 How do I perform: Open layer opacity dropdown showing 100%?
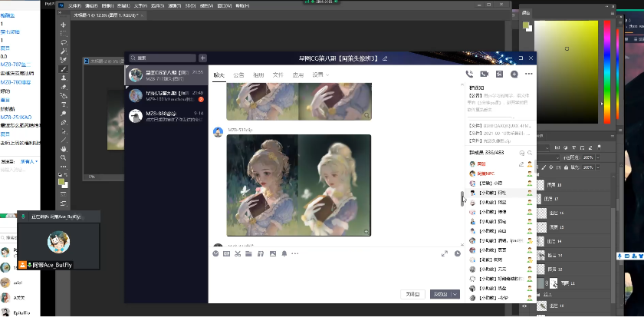[597, 157]
